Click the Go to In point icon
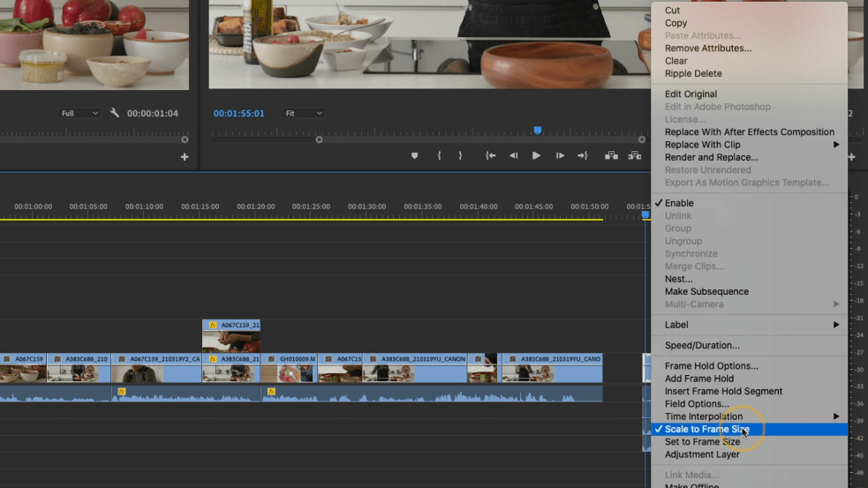Image resolution: width=868 pixels, height=488 pixels. pos(490,156)
